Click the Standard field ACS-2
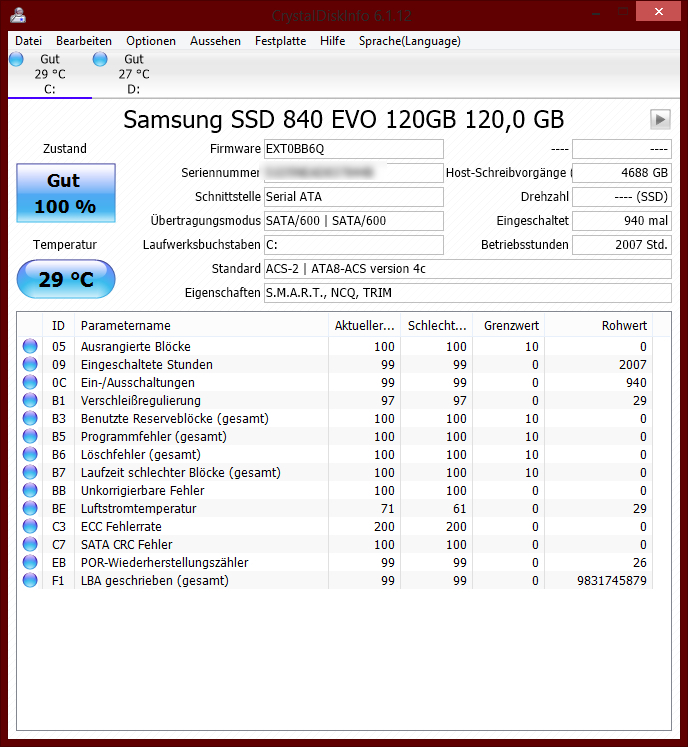Viewport: 688px width, 747px height. click(x=468, y=269)
